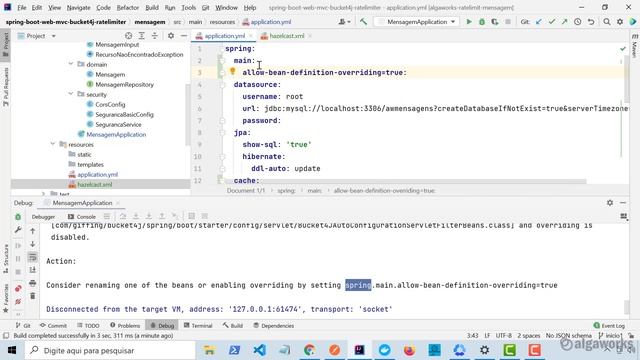Run with coverage icon in toolbar
Screen dimensions: 640x360
(x=495, y=22)
